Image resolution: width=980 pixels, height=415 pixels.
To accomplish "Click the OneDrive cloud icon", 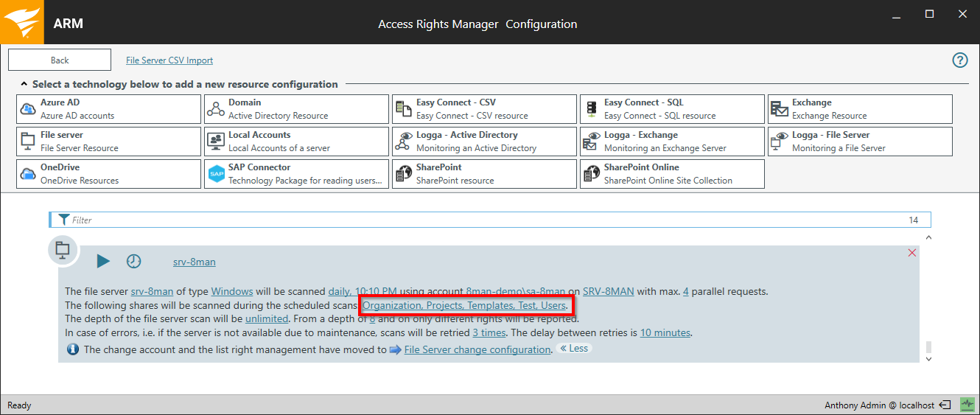I will click(x=29, y=174).
